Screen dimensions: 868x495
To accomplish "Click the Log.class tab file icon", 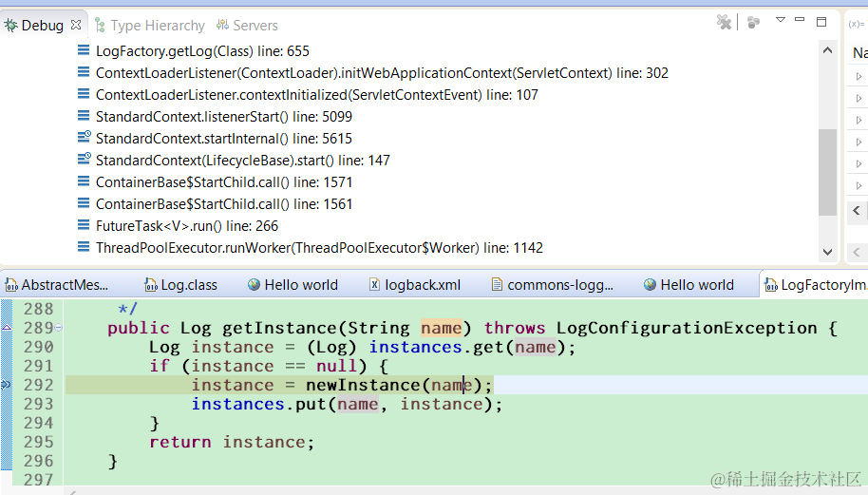I will 151,285.
